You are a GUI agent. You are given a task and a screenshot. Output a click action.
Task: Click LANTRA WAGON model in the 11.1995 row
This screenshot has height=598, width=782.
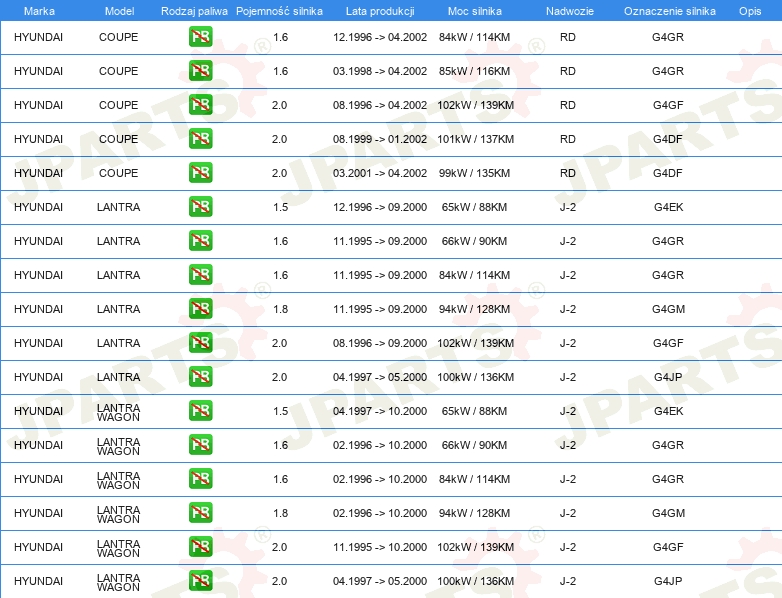tap(118, 548)
